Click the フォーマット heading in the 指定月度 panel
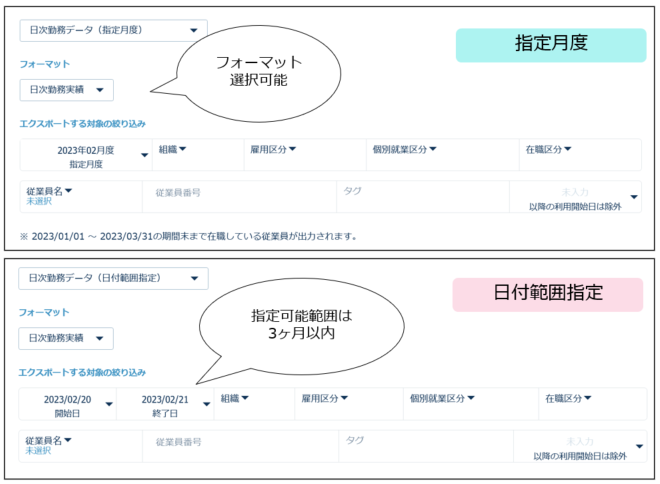Viewport: 660px width, 484px height. pos(45,64)
